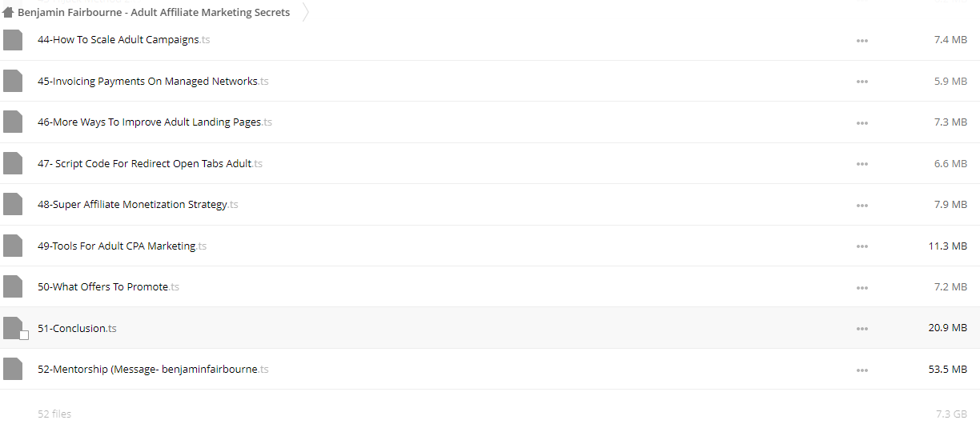Click file icon for 52-Mentorship
The height and width of the screenshot is (428, 980).
(x=13, y=370)
